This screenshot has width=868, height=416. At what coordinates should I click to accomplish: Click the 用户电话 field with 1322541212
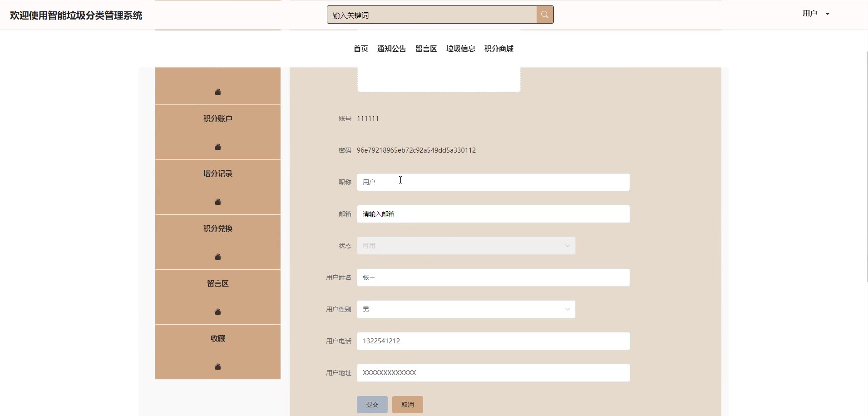[493, 341]
